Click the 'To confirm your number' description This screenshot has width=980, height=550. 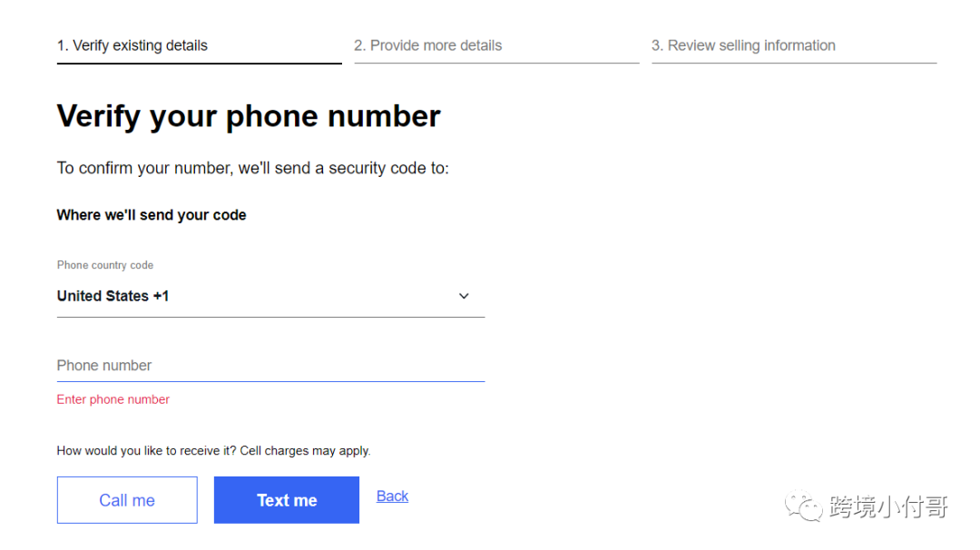(253, 168)
